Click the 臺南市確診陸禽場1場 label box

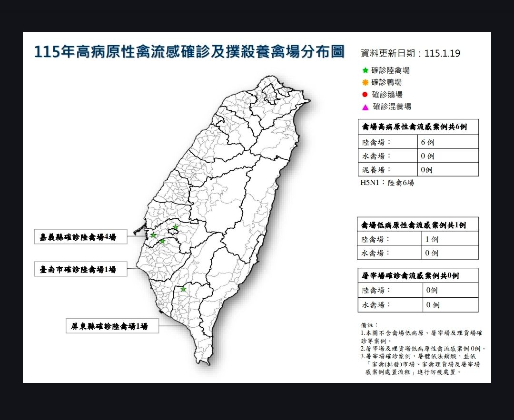pyautogui.click(x=81, y=270)
